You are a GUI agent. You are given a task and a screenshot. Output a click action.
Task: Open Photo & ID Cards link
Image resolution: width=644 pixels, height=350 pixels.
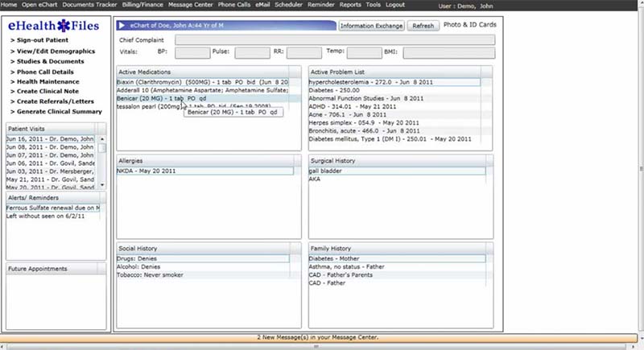pyautogui.click(x=470, y=25)
